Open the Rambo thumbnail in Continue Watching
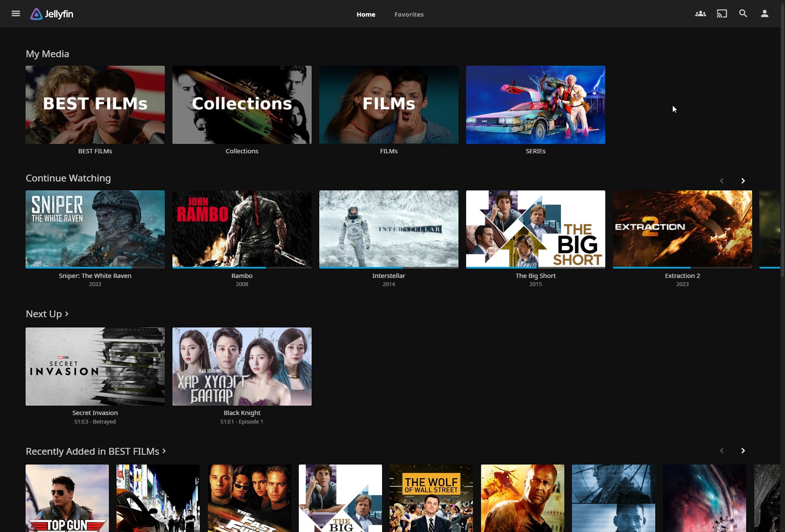 tap(242, 229)
